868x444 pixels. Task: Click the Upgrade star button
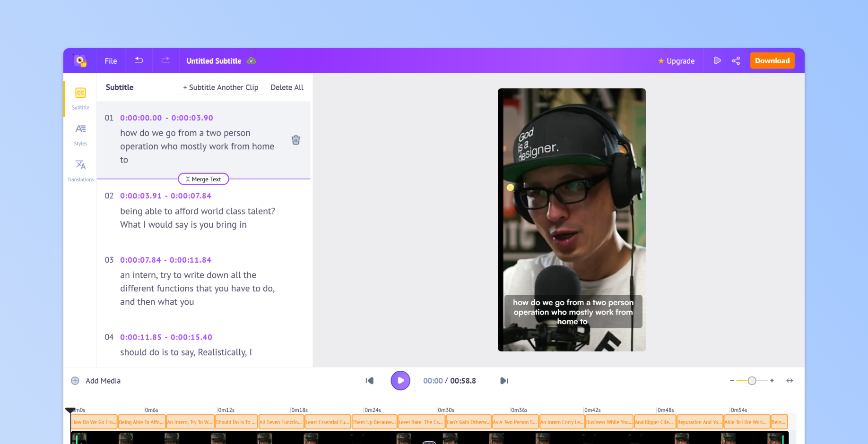pyautogui.click(x=676, y=61)
